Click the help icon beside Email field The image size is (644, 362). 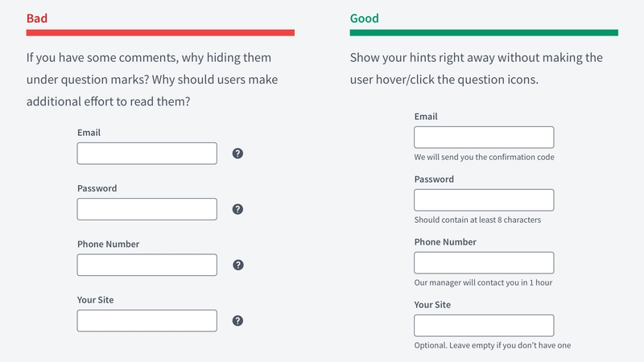point(237,154)
